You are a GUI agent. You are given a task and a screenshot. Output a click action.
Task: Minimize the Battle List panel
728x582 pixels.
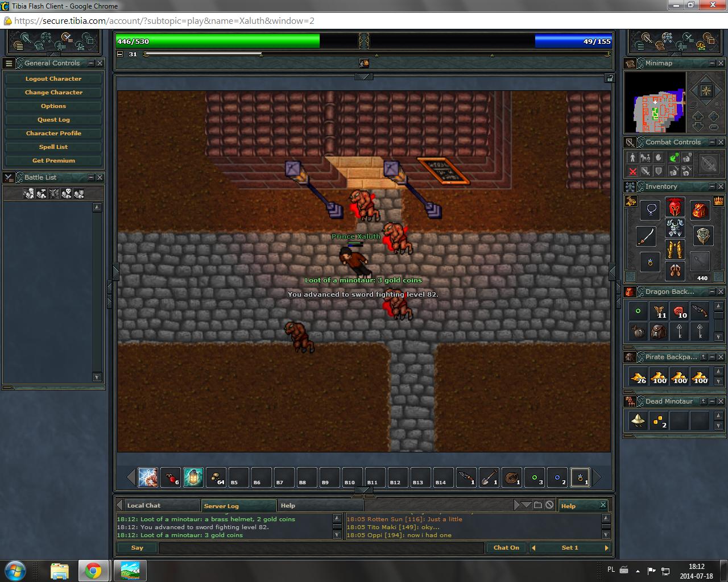click(90, 177)
